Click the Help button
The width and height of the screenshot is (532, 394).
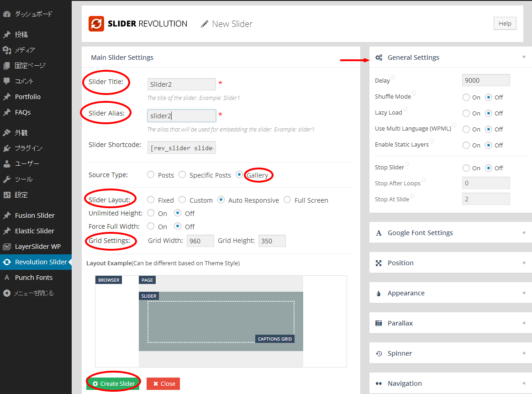click(505, 24)
